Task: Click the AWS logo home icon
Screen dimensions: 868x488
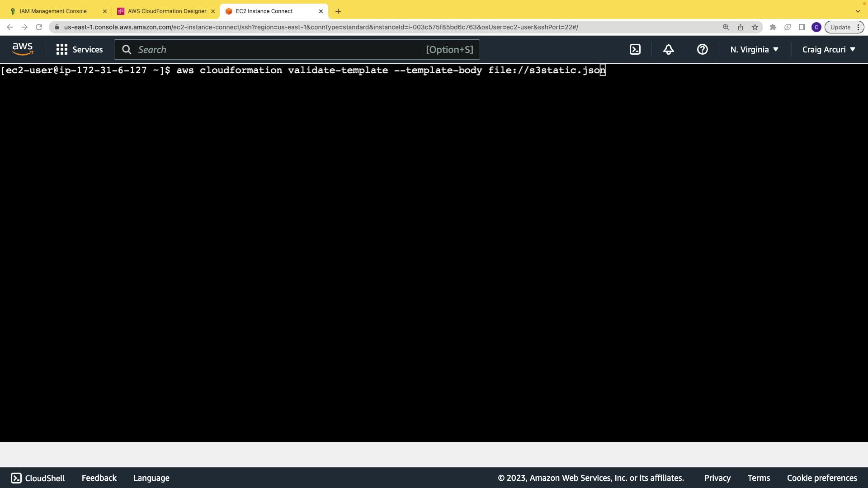Action: click(23, 49)
